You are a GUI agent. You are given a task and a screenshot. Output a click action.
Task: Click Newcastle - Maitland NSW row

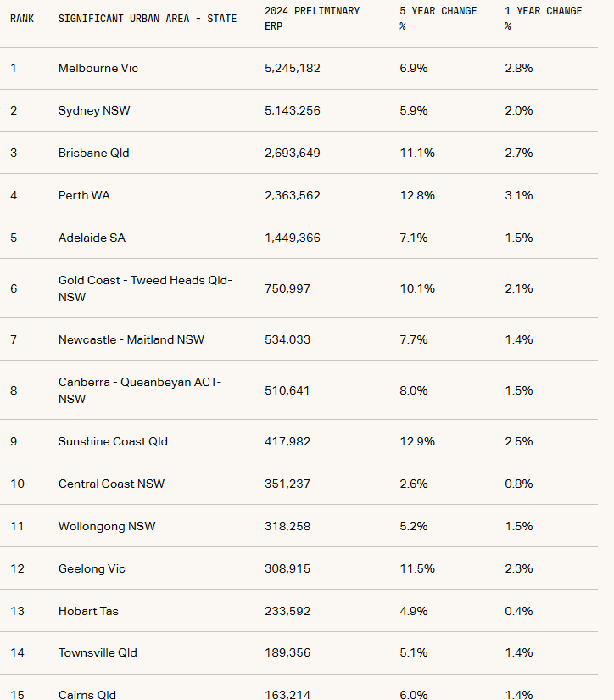tap(131, 339)
